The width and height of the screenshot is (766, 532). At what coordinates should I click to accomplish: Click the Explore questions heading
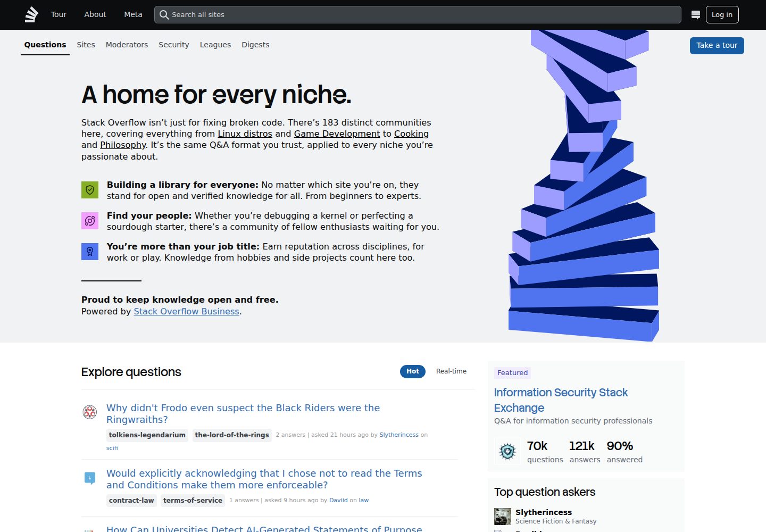pos(131,372)
